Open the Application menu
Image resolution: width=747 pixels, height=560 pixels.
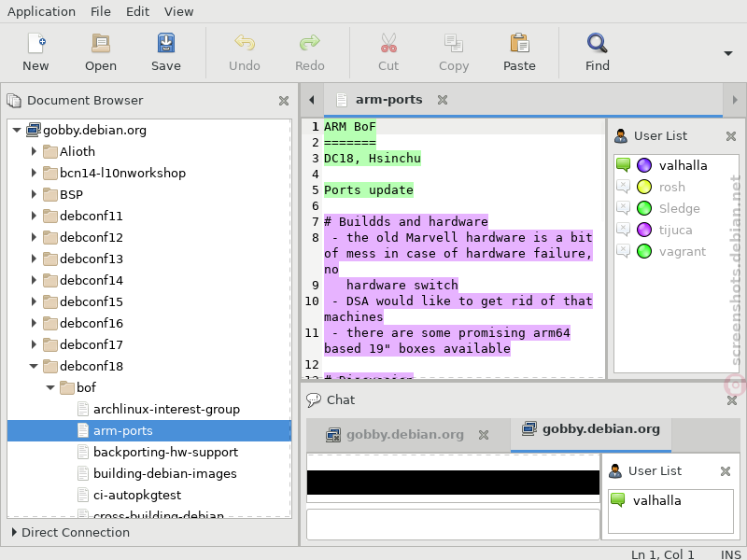[41, 11]
